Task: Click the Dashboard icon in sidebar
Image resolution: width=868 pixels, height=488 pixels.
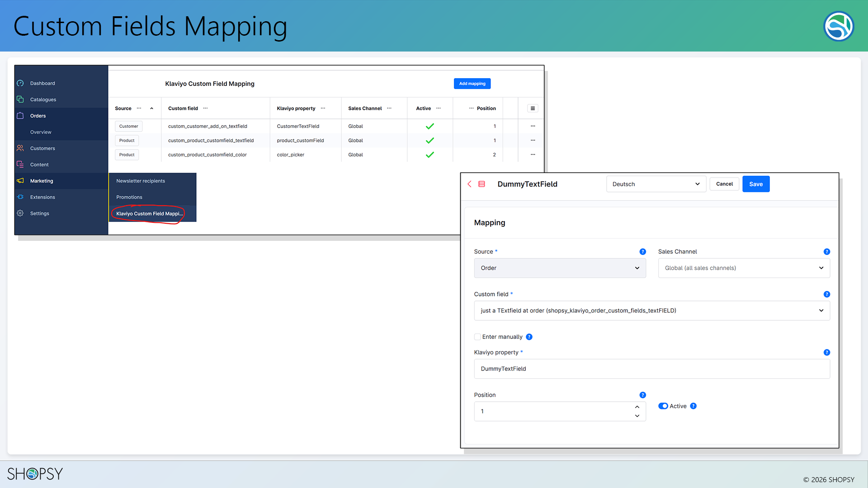Action: 20,83
